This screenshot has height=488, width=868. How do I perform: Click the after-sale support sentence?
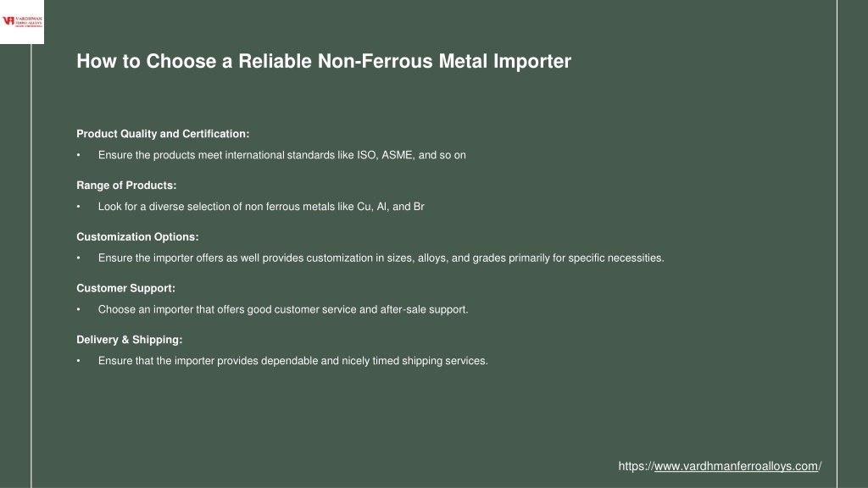(283, 310)
